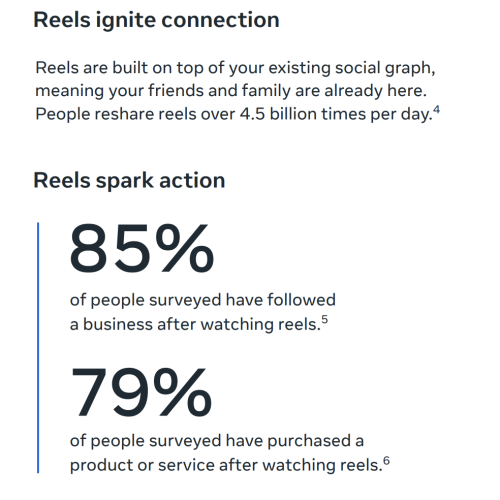Click the percent sign next to 79
The image size is (500, 500).
click(x=184, y=392)
